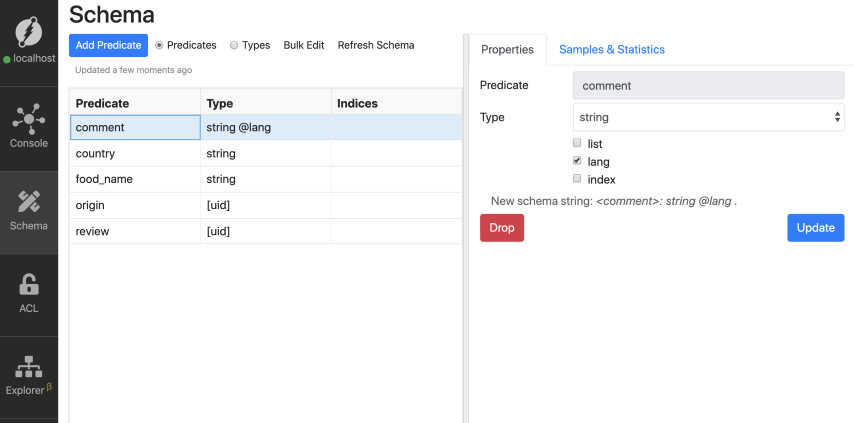The image size is (854, 423).
Task: Click the Dgraph logo icon
Action: click(29, 32)
